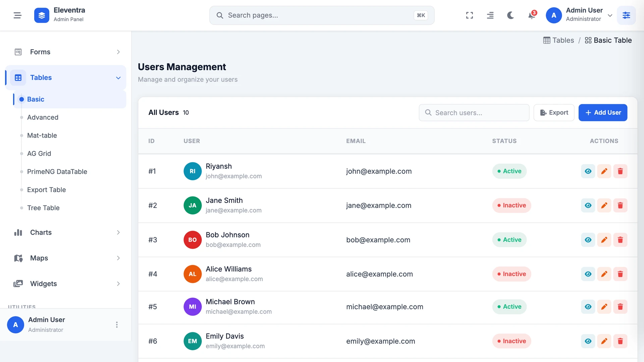Click the Export button
Viewport: 644px width, 362px height.
click(554, 113)
